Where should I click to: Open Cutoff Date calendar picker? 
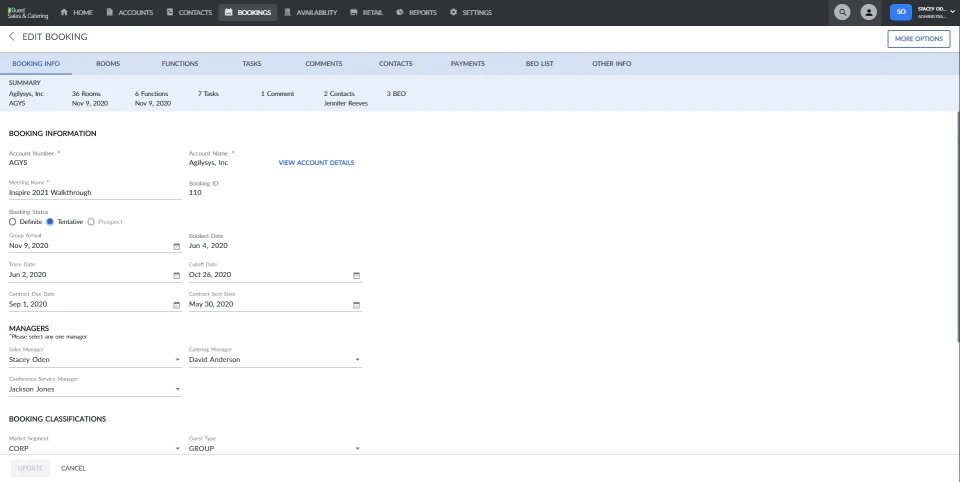pos(356,276)
